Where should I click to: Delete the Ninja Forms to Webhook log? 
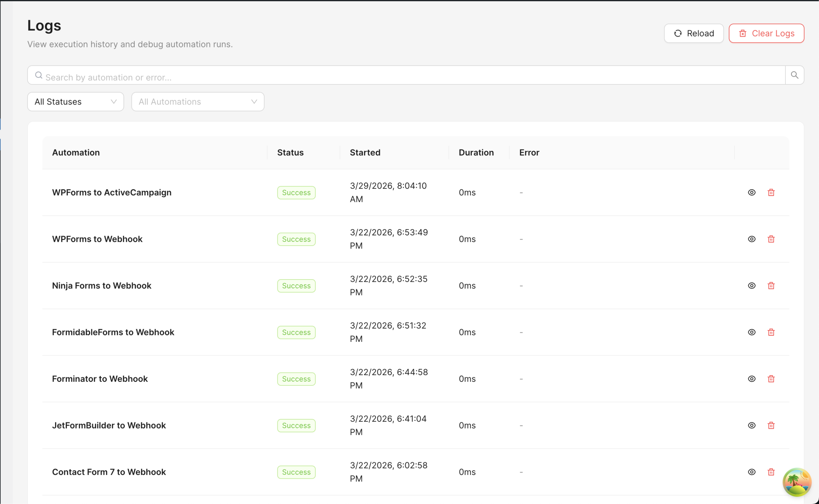771,286
